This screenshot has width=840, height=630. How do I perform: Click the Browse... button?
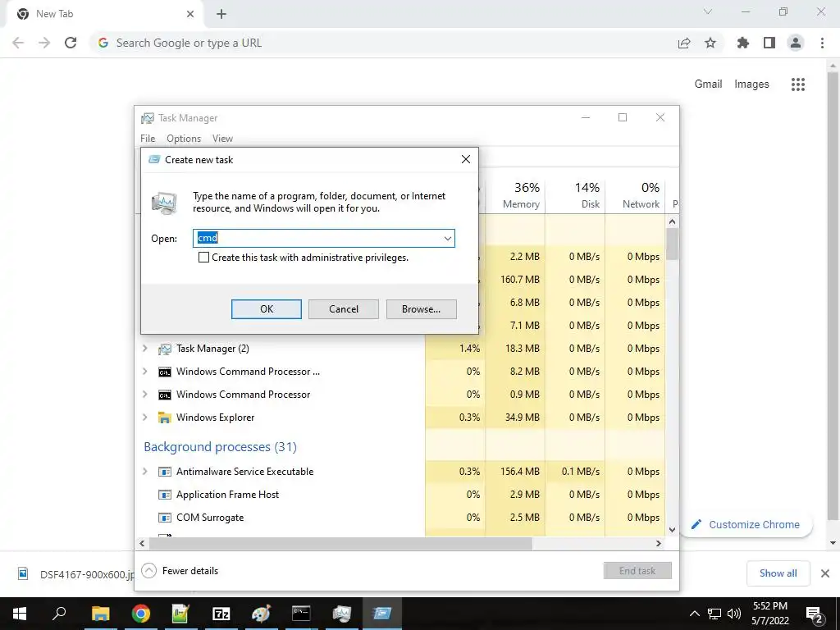421,309
